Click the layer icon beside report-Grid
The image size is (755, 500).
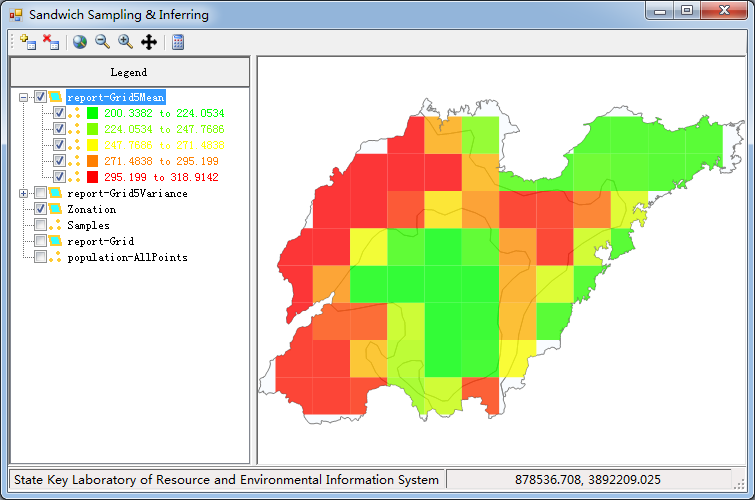click(x=55, y=241)
